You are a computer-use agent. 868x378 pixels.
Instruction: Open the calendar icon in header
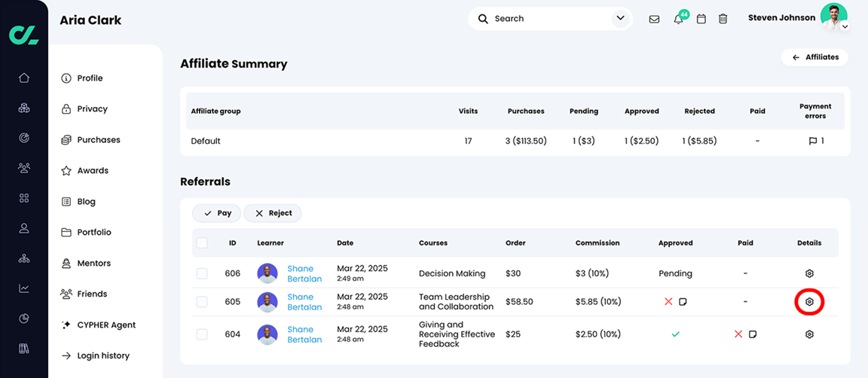coord(701,19)
